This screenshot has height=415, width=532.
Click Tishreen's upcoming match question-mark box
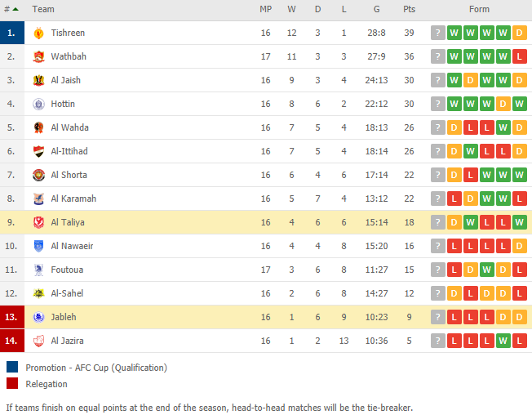tap(437, 33)
